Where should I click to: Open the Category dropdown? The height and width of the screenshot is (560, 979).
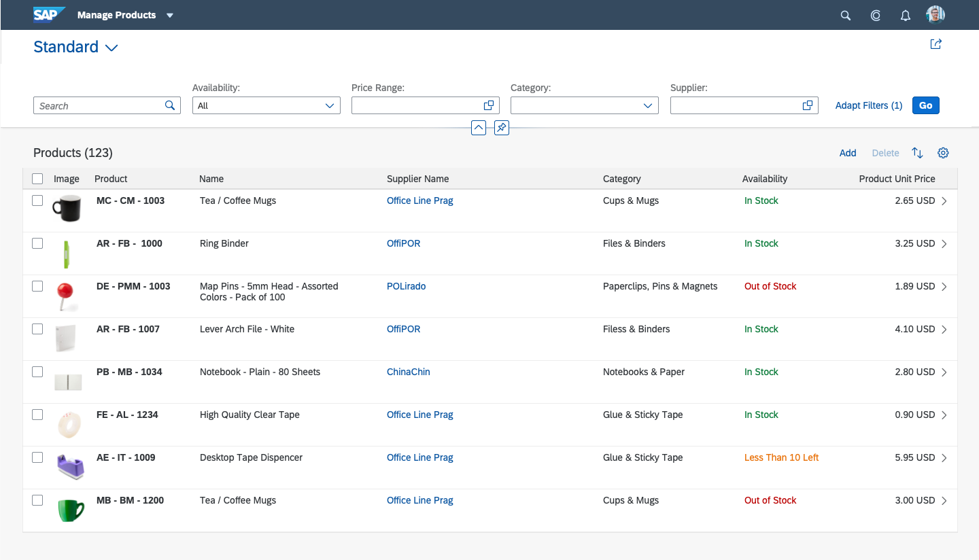click(648, 105)
